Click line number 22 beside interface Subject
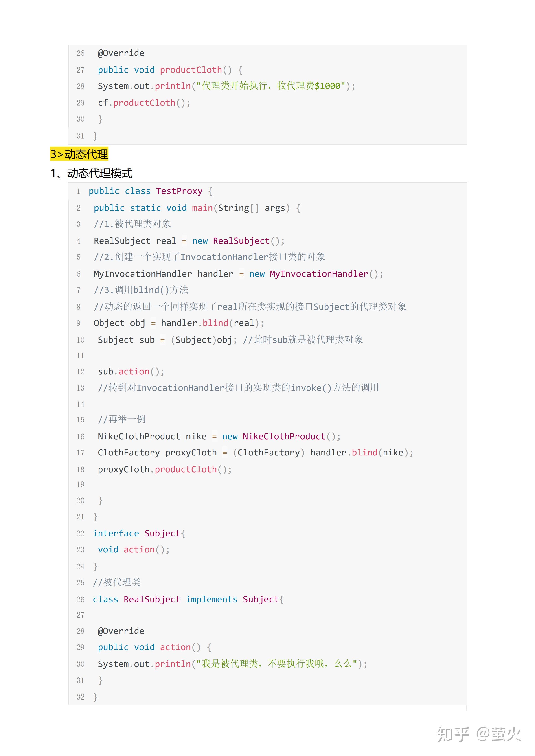 (80, 534)
